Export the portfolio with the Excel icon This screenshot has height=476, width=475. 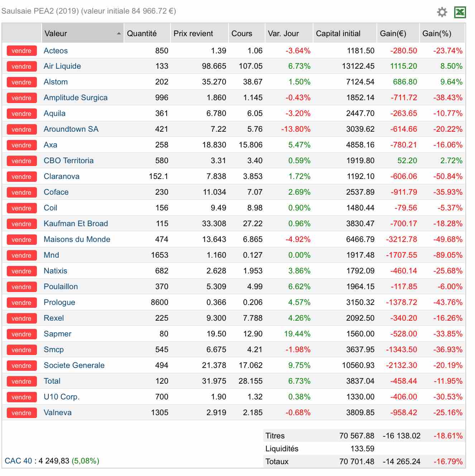tap(460, 12)
